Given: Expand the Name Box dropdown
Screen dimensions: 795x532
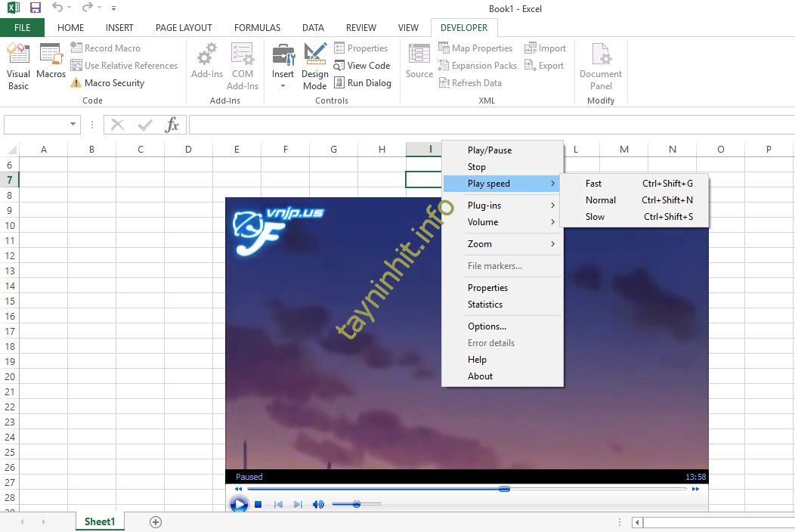Looking at the screenshot, I should pyautogui.click(x=73, y=125).
